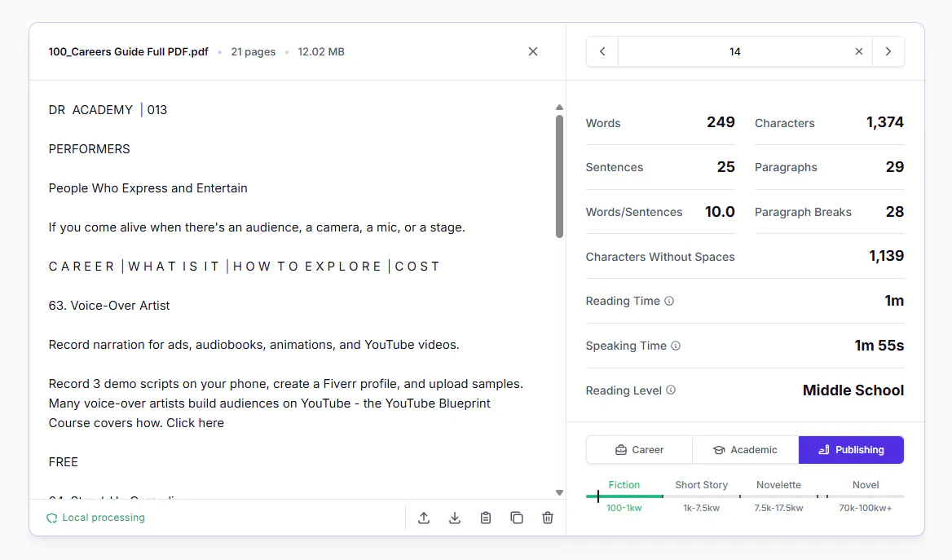Show Reading Time info icon
The height and width of the screenshot is (560, 952).
pyautogui.click(x=669, y=301)
